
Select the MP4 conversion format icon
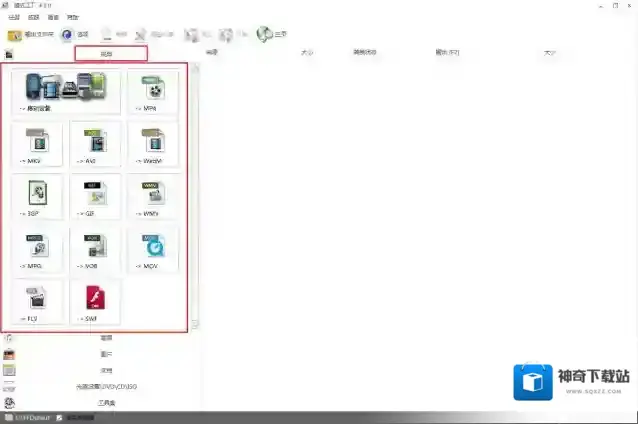[x=152, y=91]
